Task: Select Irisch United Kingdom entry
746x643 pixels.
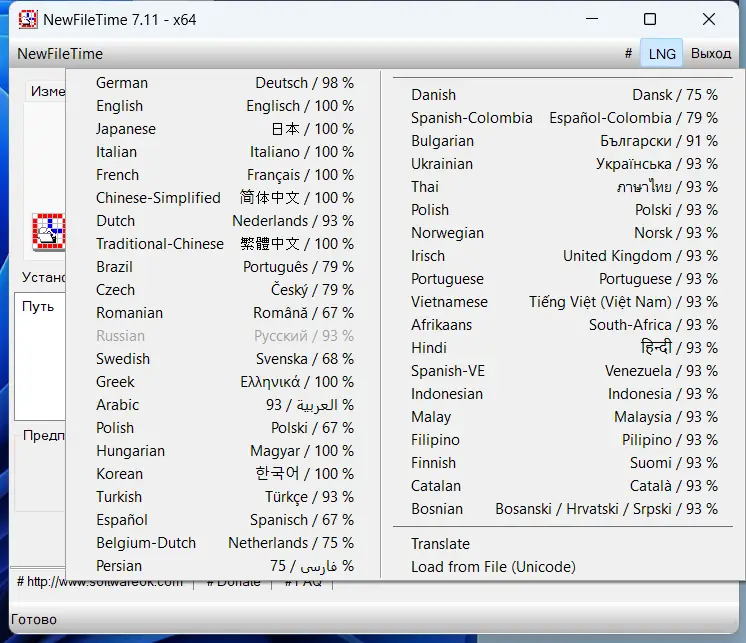Action: [563, 255]
